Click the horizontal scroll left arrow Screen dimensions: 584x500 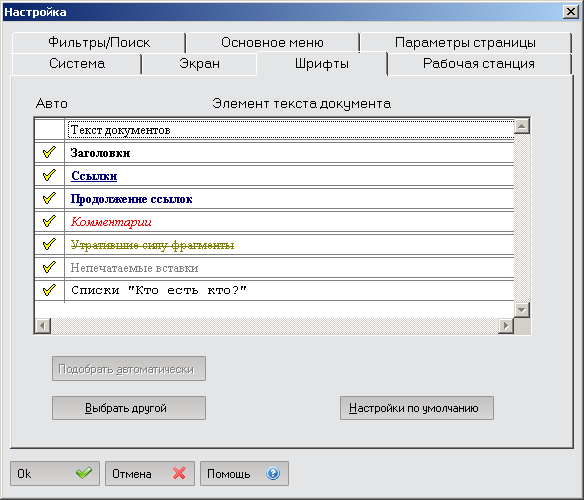[x=42, y=326]
